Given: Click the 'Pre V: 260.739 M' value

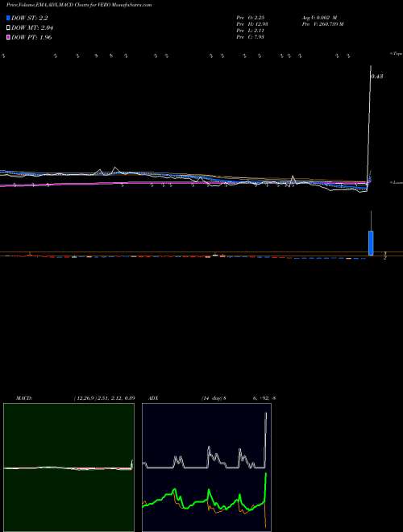Looking at the screenshot, I should [322, 24].
